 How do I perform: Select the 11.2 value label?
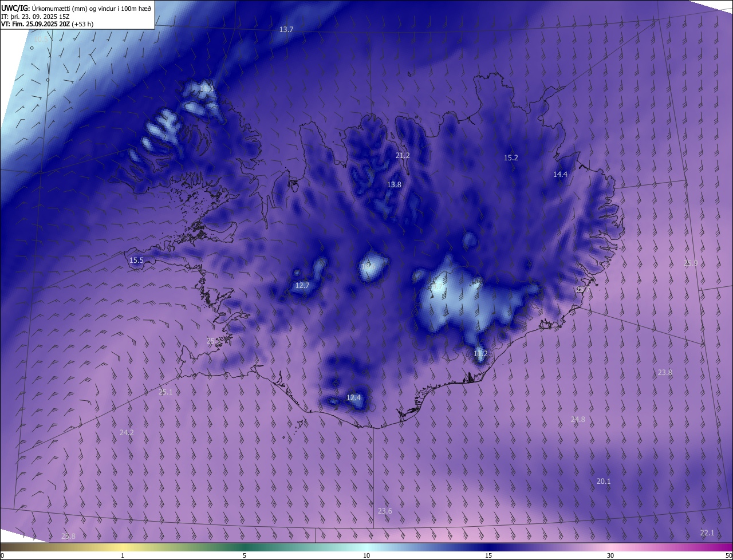point(480,353)
